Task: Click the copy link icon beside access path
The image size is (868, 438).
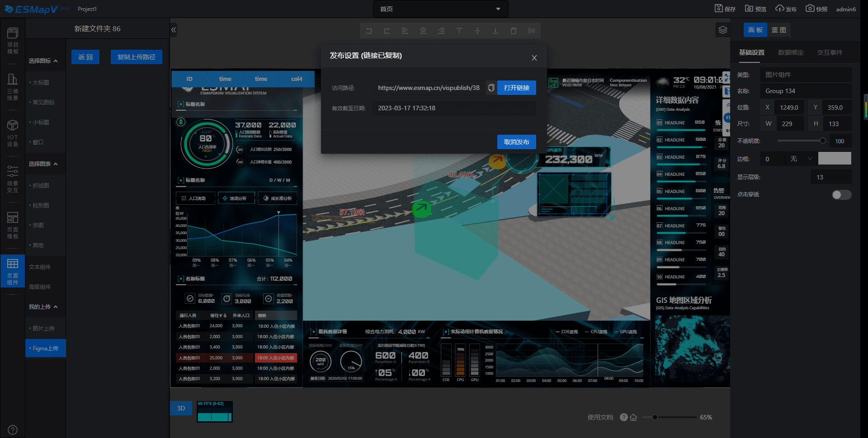Action: (491, 88)
